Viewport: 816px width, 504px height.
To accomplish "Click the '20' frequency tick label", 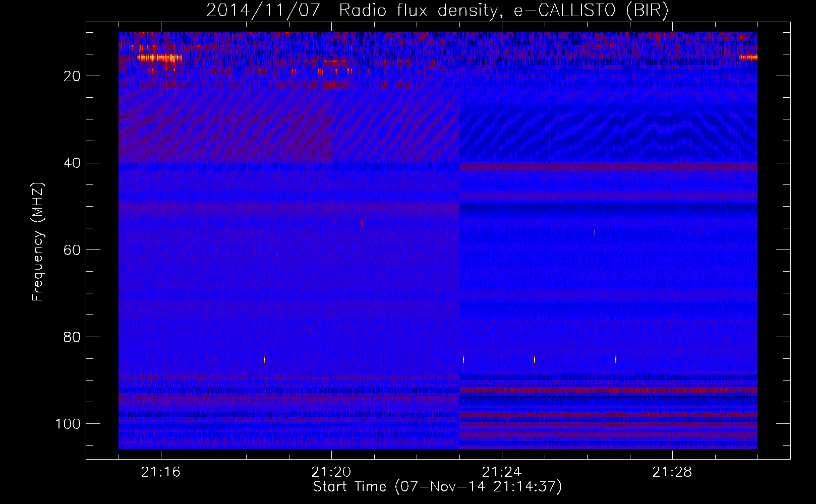I will point(72,76).
